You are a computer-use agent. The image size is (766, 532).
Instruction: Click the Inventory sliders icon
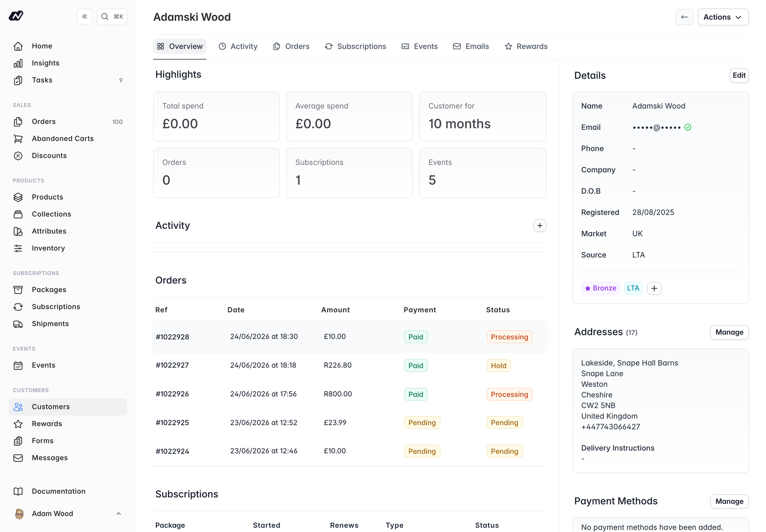click(18, 248)
